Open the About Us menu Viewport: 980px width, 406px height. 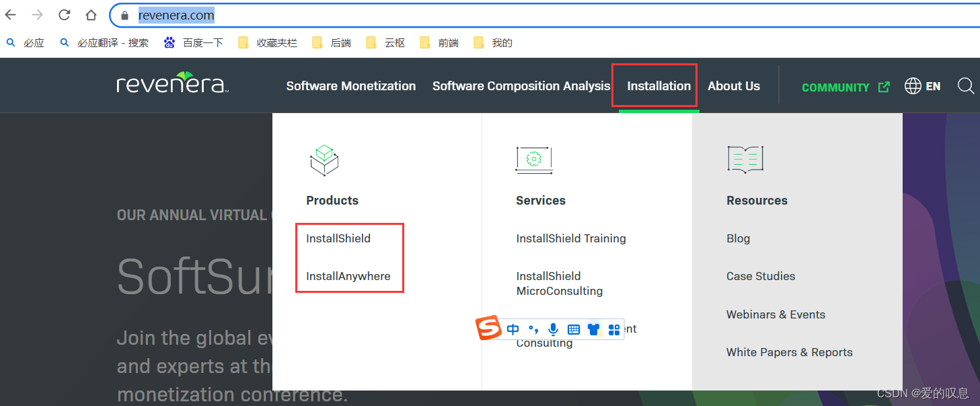[734, 86]
